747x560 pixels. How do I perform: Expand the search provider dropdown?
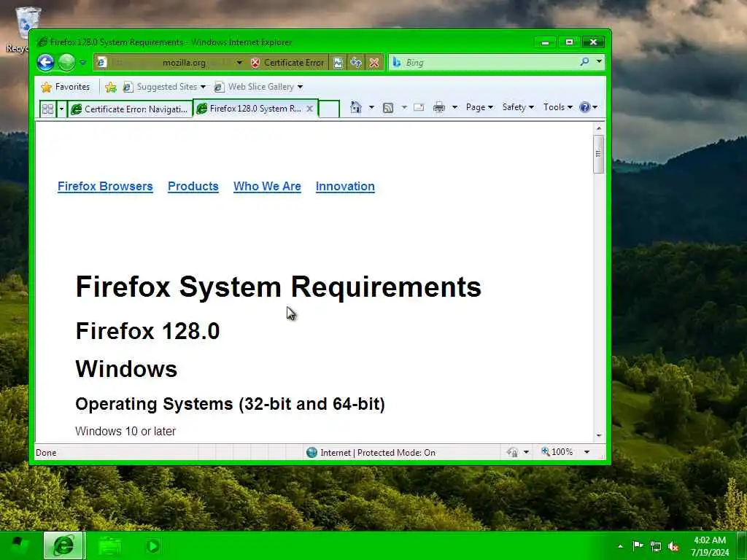(x=599, y=61)
